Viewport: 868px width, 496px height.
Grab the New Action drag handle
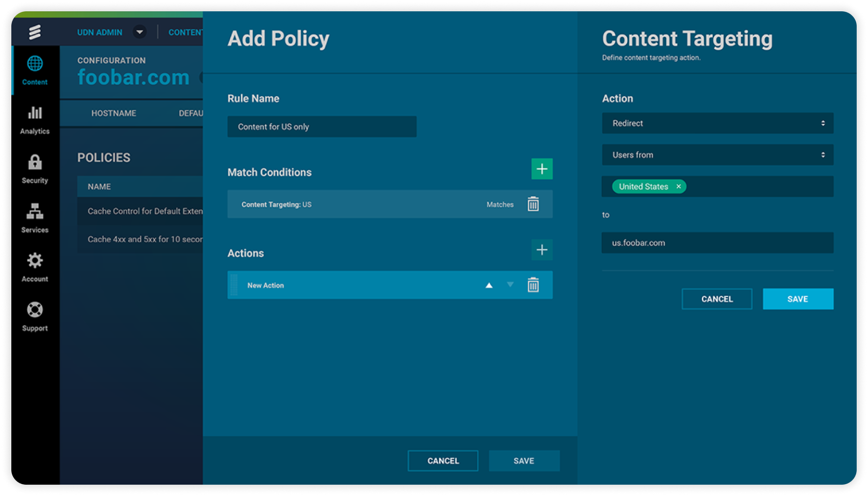coord(234,285)
